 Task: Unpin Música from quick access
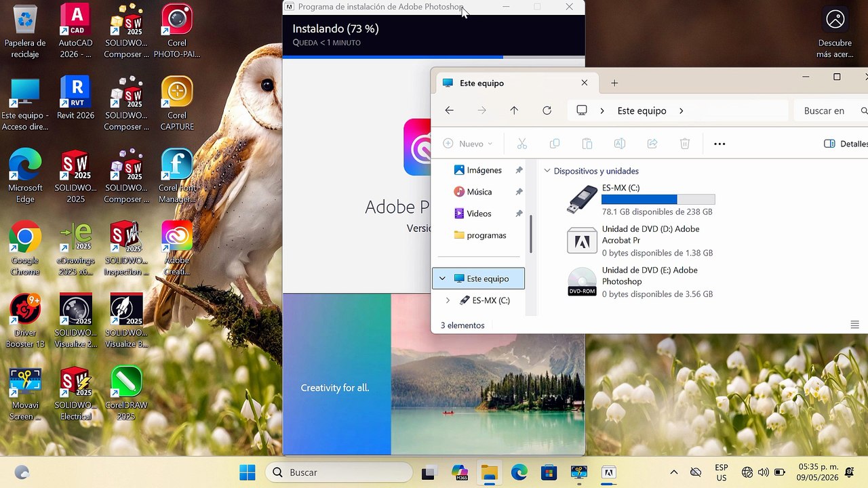tap(519, 192)
